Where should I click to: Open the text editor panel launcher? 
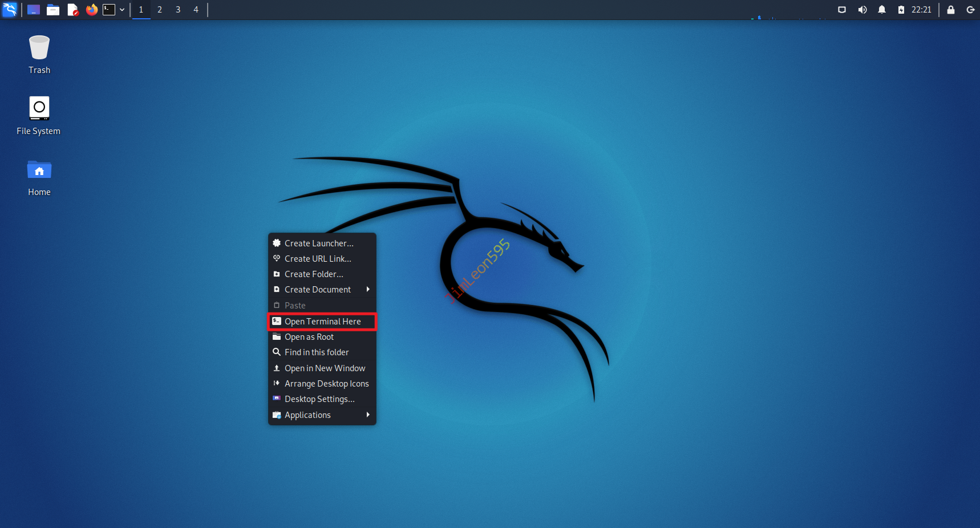[72, 10]
